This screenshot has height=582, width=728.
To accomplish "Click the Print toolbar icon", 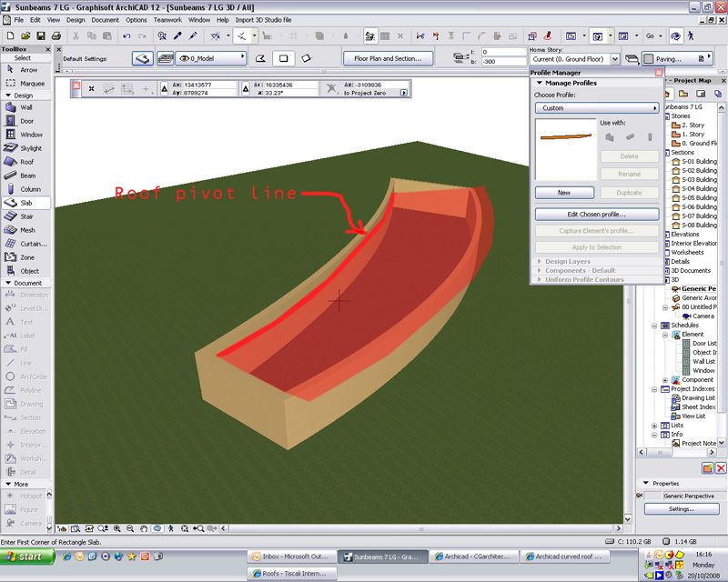I will [56, 35].
